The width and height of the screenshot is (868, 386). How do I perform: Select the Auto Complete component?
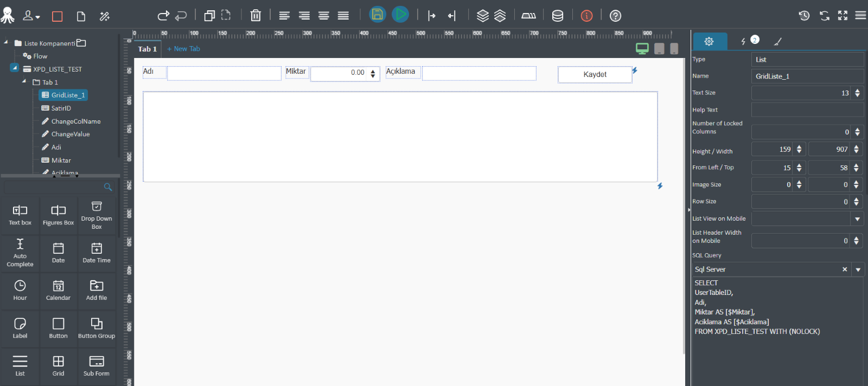tap(20, 253)
